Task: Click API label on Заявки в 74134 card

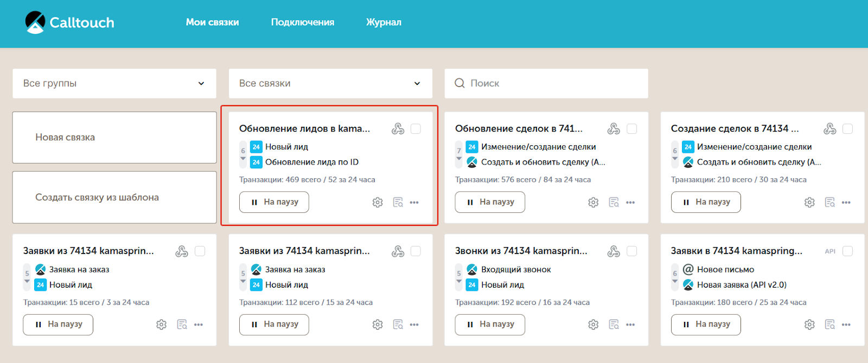Action: coord(830,251)
